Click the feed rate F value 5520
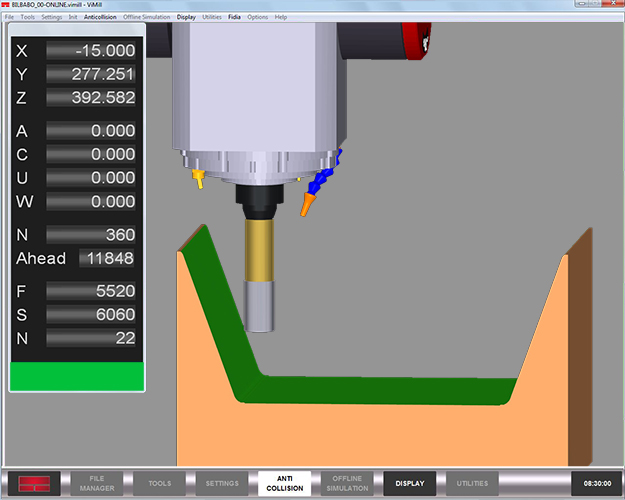 tap(91, 291)
